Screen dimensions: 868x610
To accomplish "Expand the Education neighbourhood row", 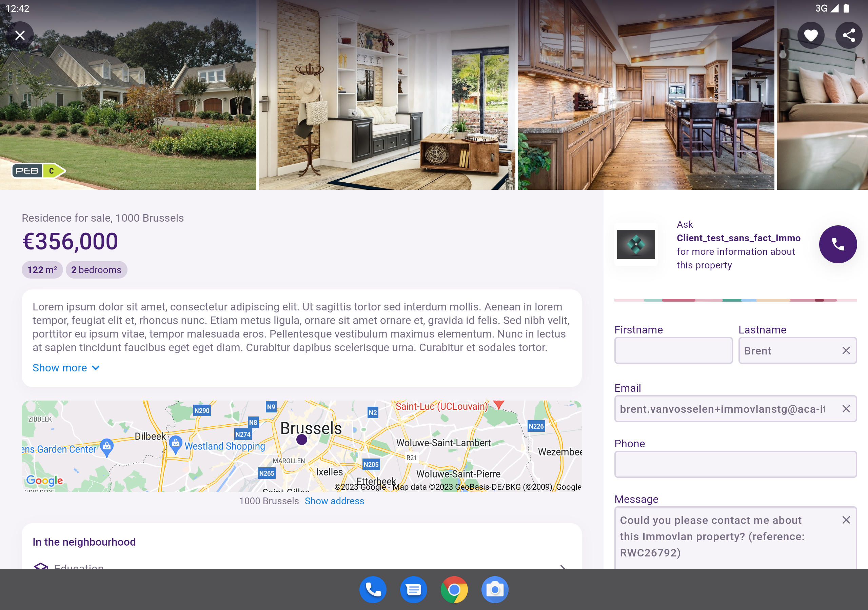I will tap(562, 568).
